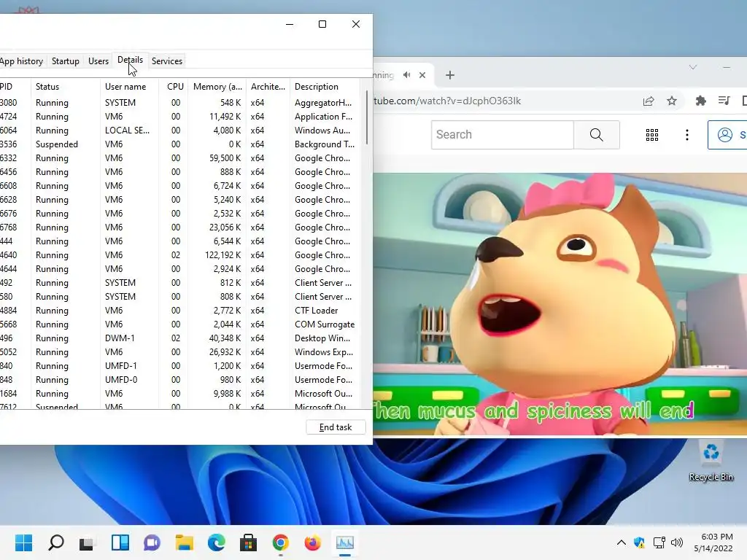Screen dimensions: 747x560
Task: Sort by PID column header
Action: pyautogui.click(x=15, y=87)
